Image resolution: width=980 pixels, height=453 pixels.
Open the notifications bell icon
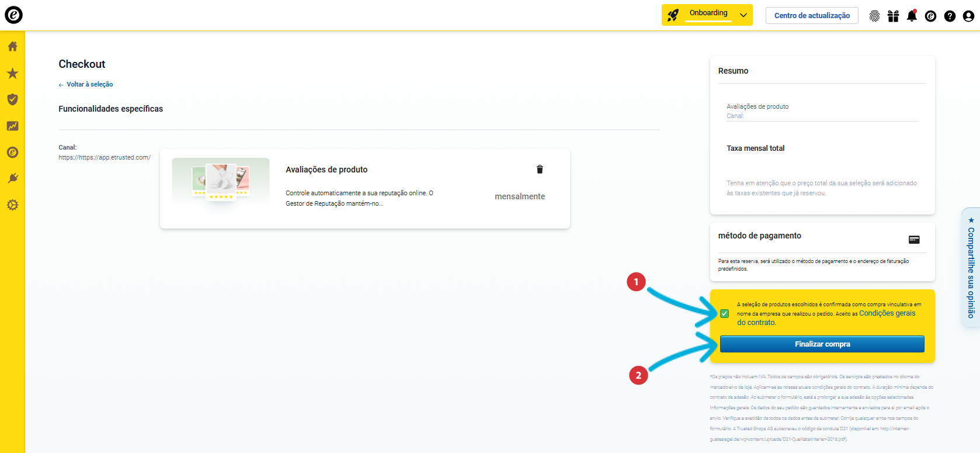coord(912,16)
